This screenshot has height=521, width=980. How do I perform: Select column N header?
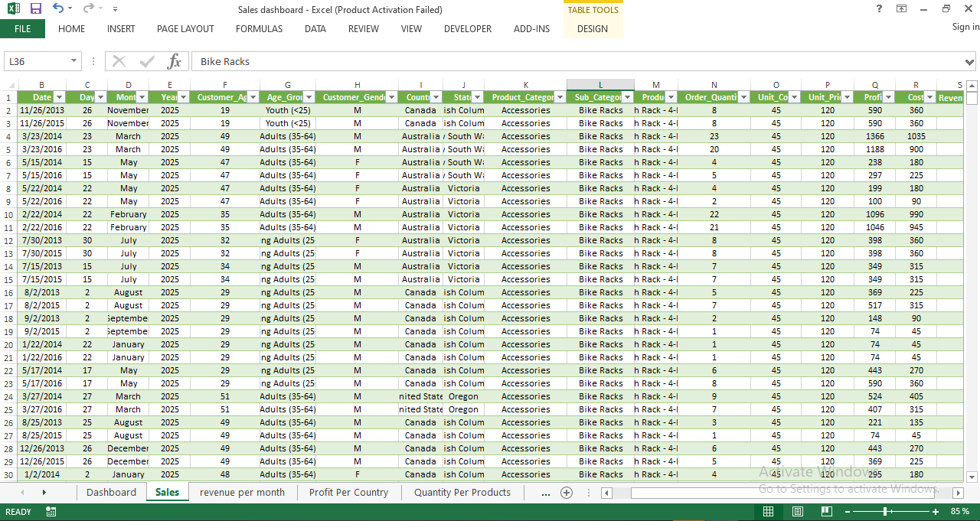tap(714, 85)
